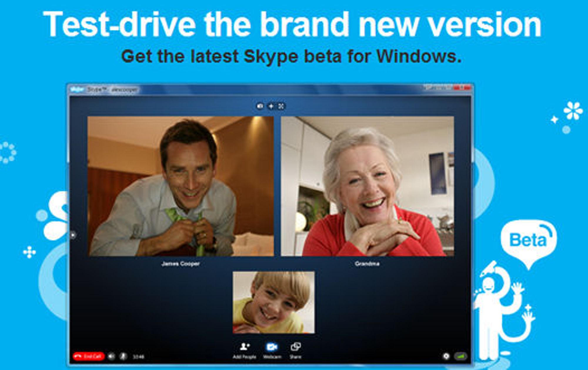Click the call duration timer text
The height and width of the screenshot is (370, 588).
[x=138, y=357]
